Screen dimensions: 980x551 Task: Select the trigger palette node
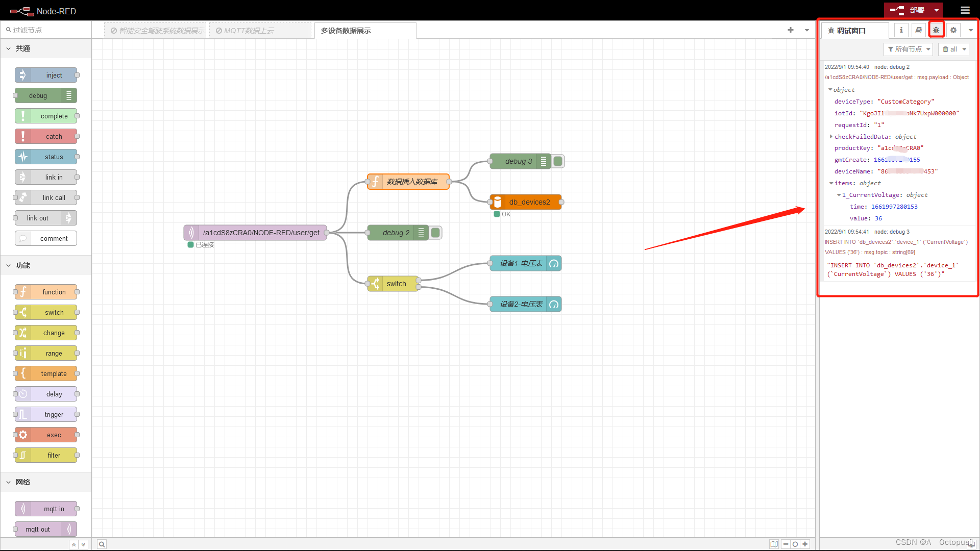[46, 414]
